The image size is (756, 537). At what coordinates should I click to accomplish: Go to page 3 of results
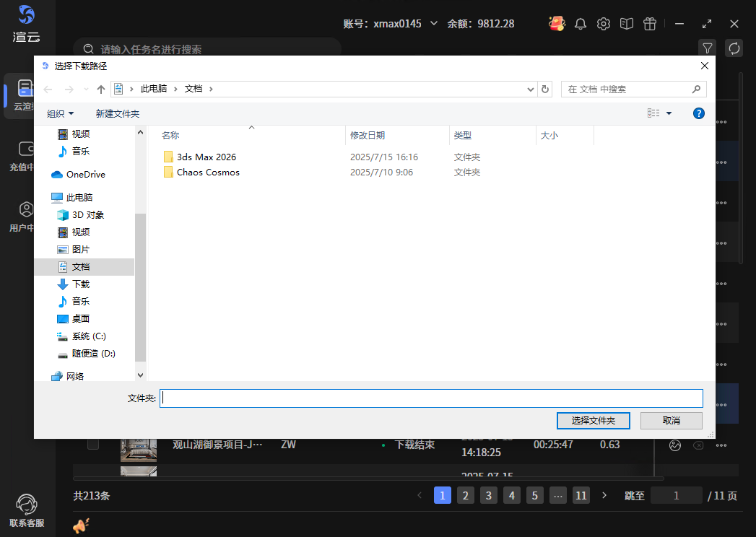point(489,495)
